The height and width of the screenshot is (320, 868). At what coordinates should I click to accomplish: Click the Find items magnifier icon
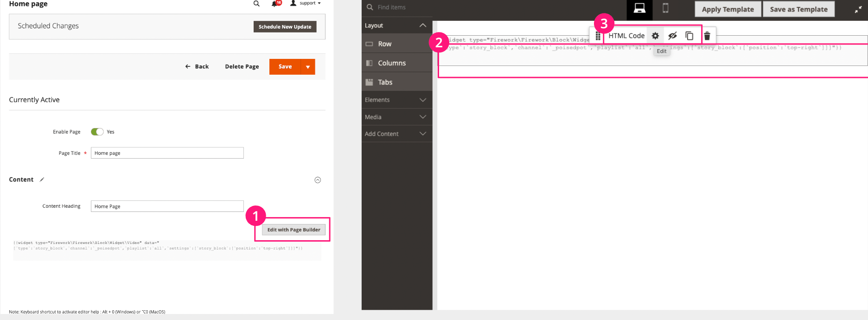370,7
